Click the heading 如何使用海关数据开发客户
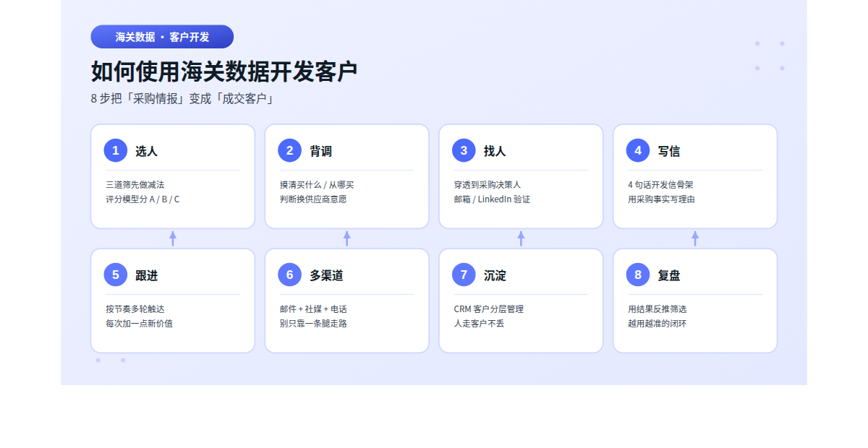868x448 pixels. (224, 72)
